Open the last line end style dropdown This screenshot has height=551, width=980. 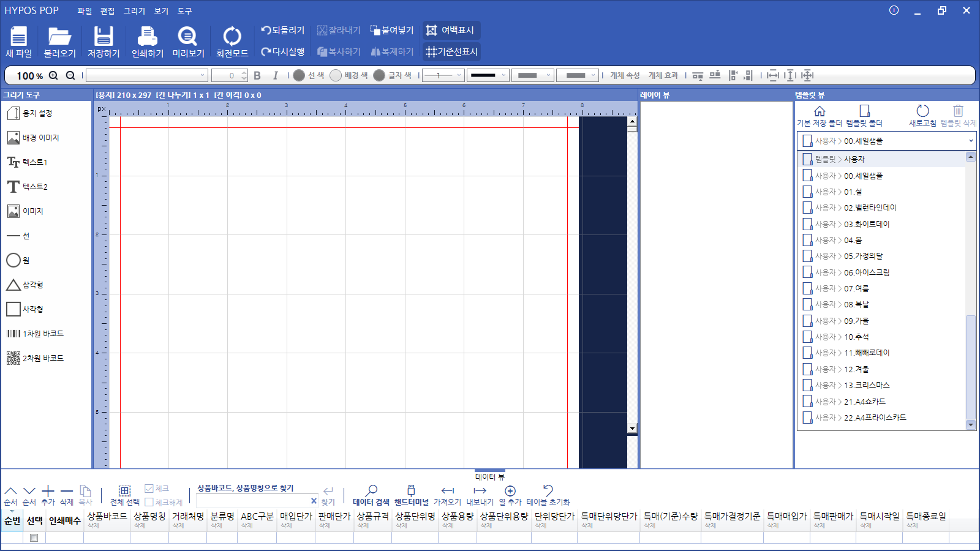click(577, 75)
